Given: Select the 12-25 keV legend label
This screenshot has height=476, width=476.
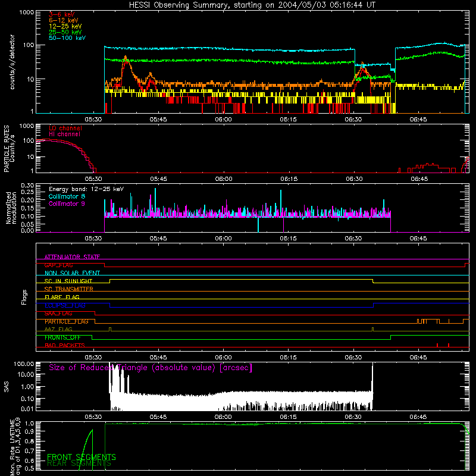Looking at the screenshot, I should [65, 26].
